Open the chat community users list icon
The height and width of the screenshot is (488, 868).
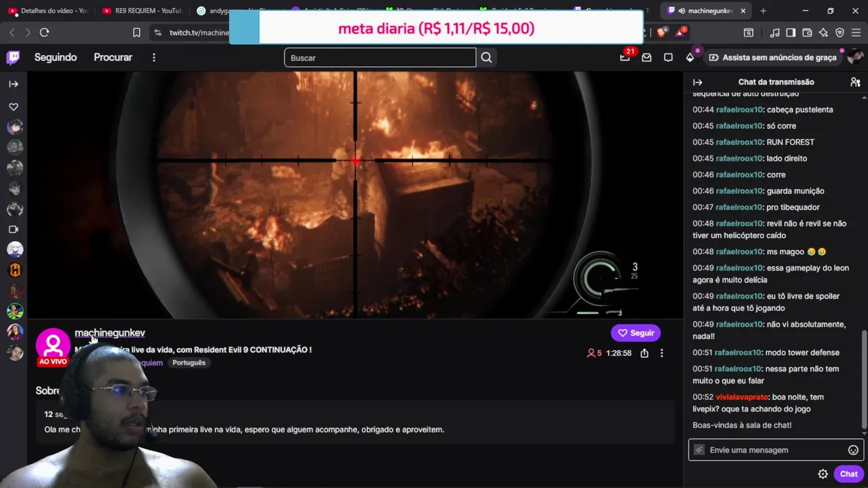(855, 82)
